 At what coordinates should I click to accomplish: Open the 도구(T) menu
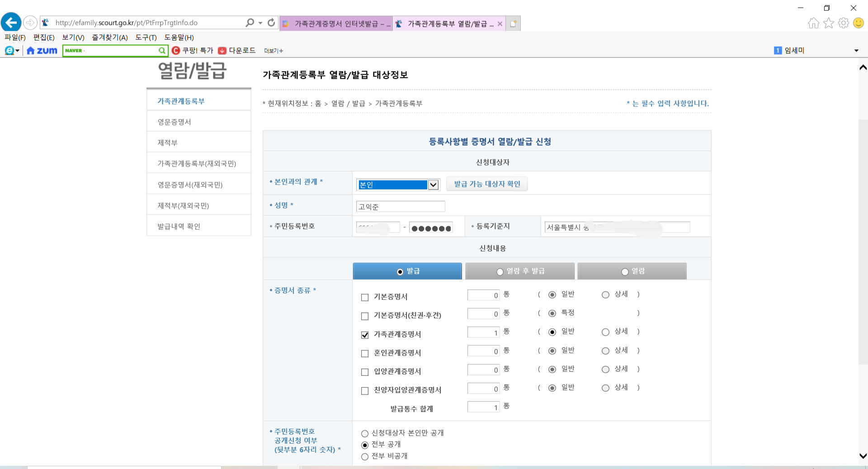pyautogui.click(x=146, y=38)
